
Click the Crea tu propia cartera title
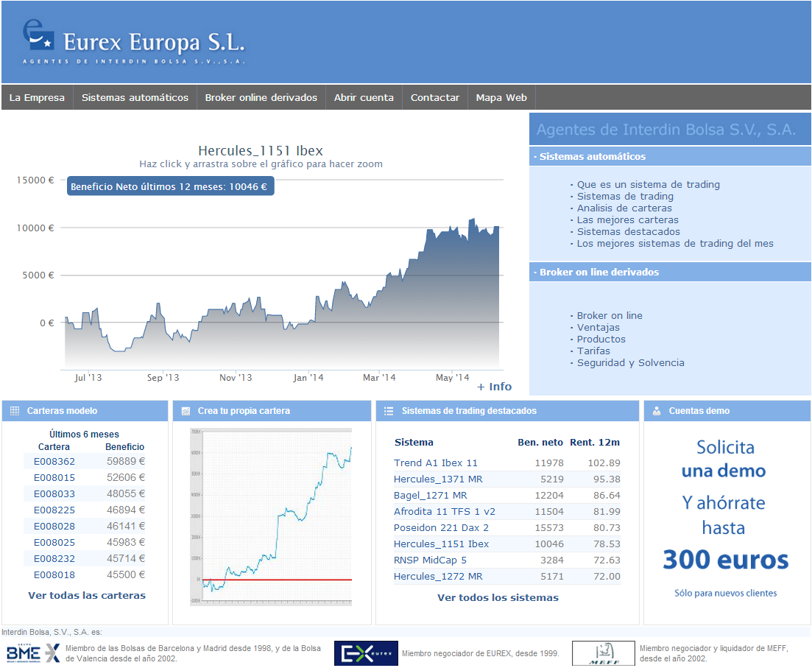pyautogui.click(x=244, y=411)
